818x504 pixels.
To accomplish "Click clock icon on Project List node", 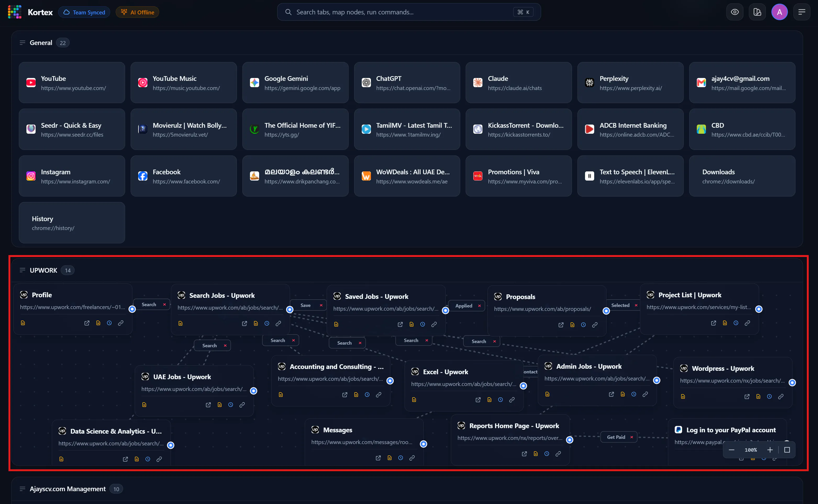I will tap(736, 323).
